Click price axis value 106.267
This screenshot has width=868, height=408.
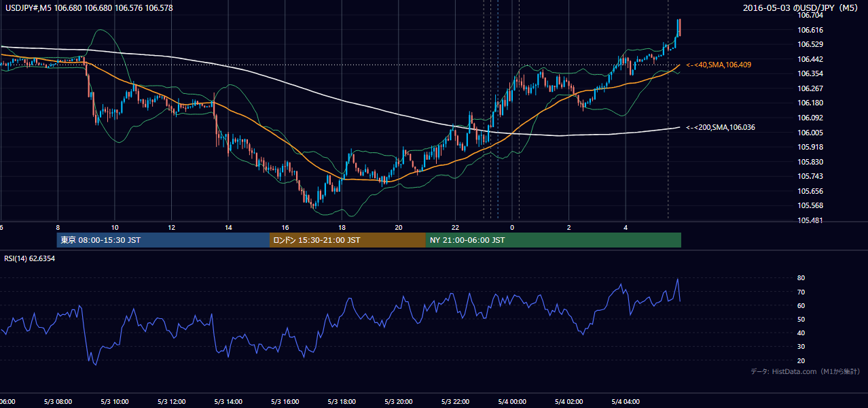tap(811, 88)
